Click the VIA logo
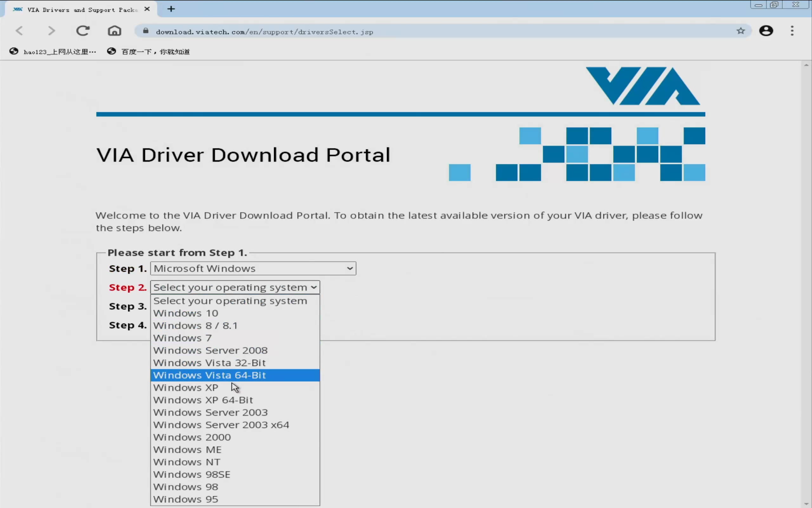The height and width of the screenshot is (508, 812). click(x=643, y=86)
